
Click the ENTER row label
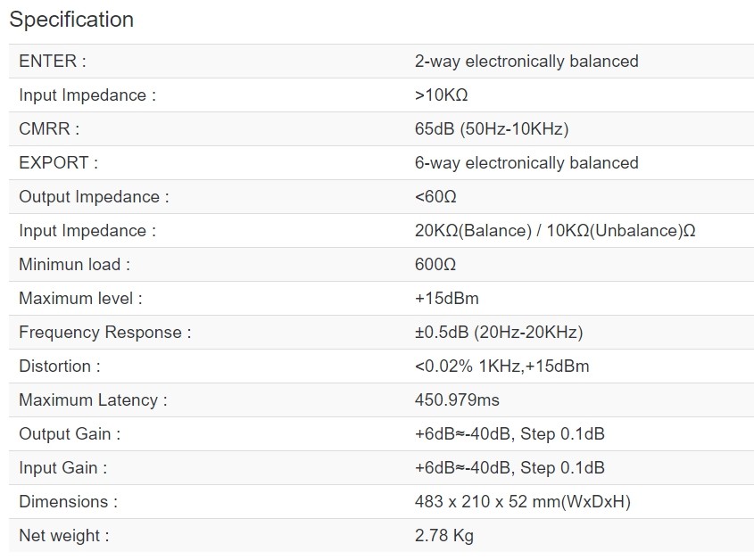(53, 62)
